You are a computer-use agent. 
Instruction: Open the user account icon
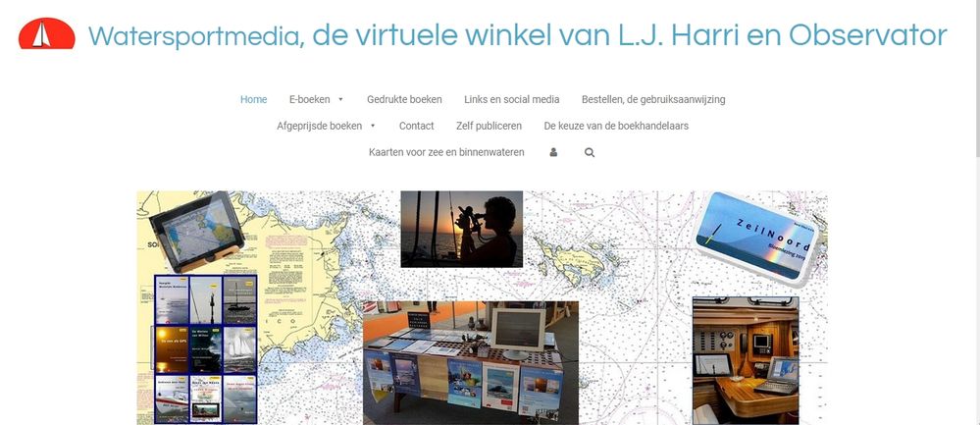(x=553, y=152)
